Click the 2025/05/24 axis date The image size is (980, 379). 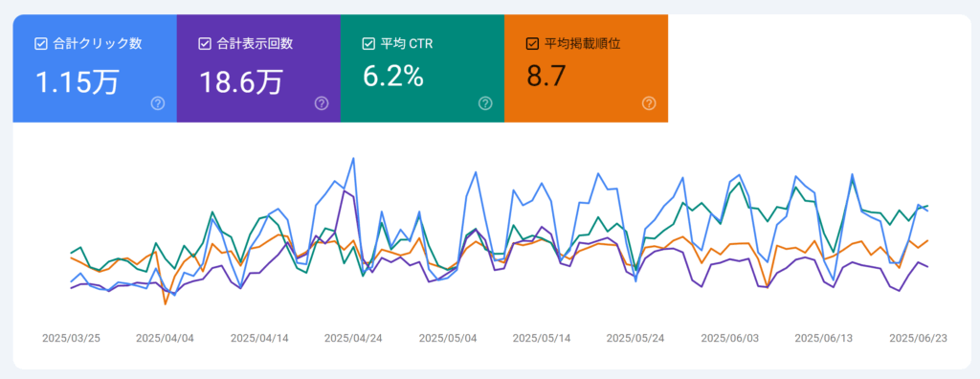(x=635, y=338)
